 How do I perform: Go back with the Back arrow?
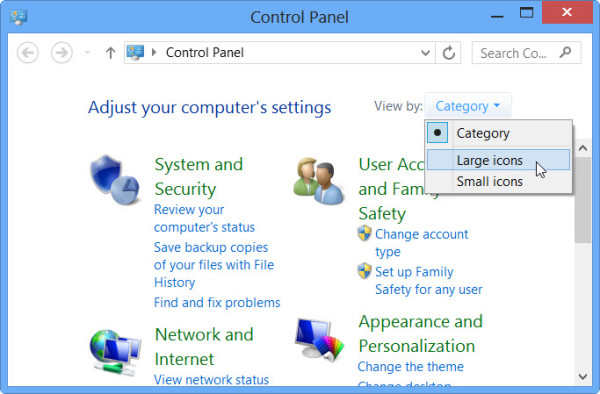(x=28, y=52)
